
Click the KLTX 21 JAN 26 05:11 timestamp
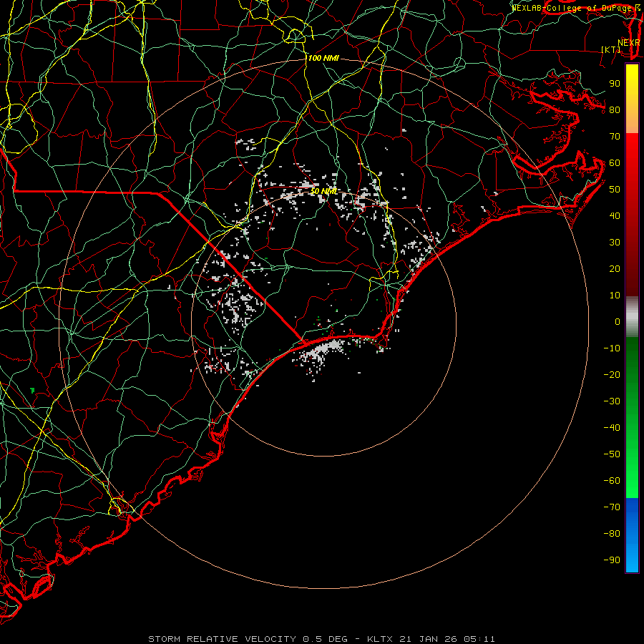pyautogui.click(x=431, y=639)
